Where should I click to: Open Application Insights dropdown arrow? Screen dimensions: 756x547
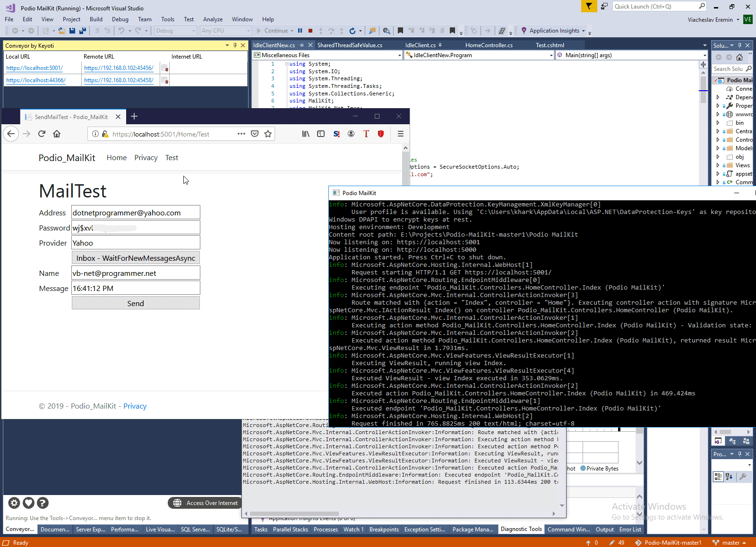pyautogui.click(x=584, y=31)
